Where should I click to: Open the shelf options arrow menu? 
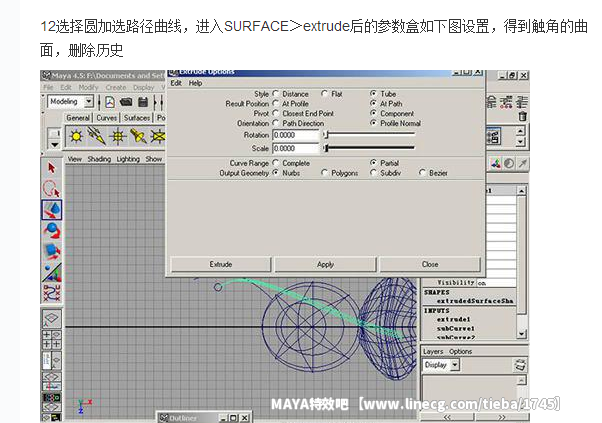[55, 145]
